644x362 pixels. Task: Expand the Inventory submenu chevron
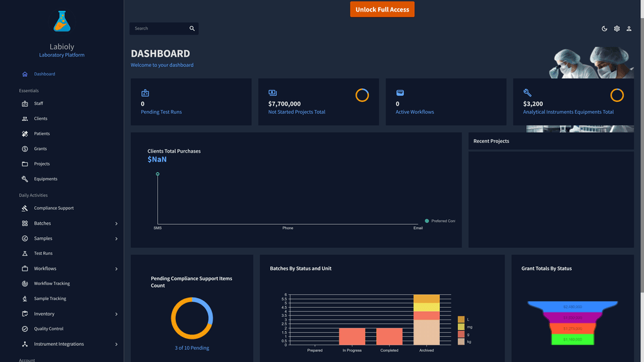click(116, 314)
